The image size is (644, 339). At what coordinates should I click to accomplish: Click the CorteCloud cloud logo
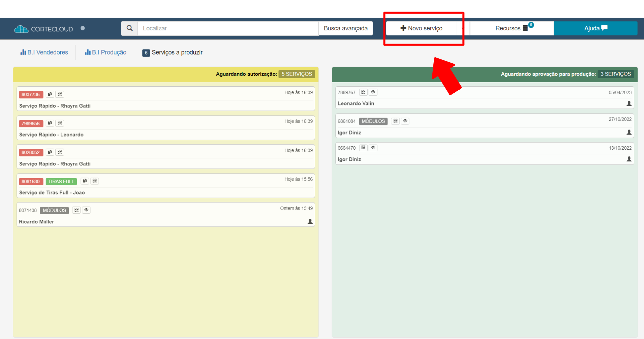(x=21, y=29)
